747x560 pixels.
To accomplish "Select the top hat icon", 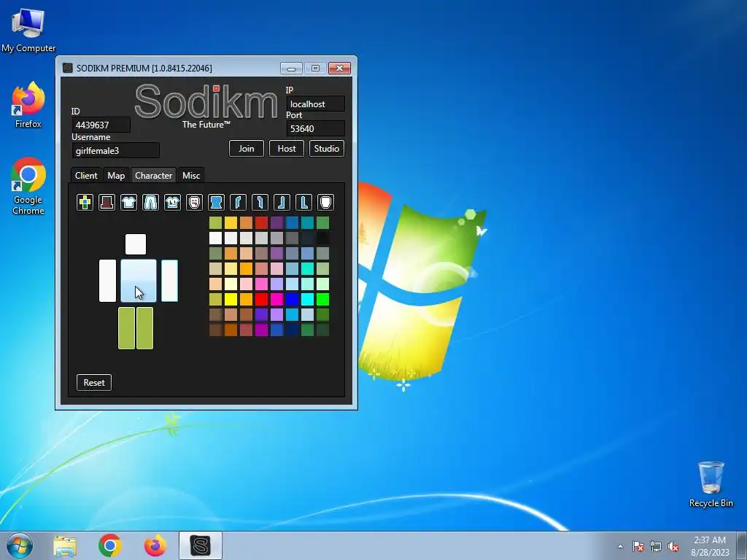I will tap(107, 203).
